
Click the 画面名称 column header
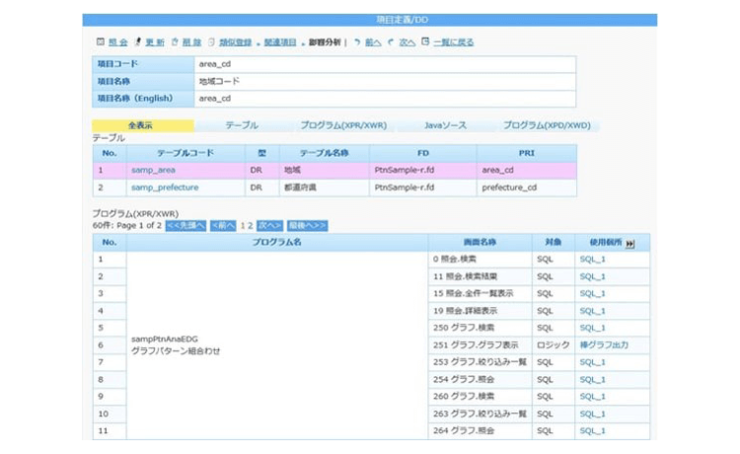pos(479,242)
